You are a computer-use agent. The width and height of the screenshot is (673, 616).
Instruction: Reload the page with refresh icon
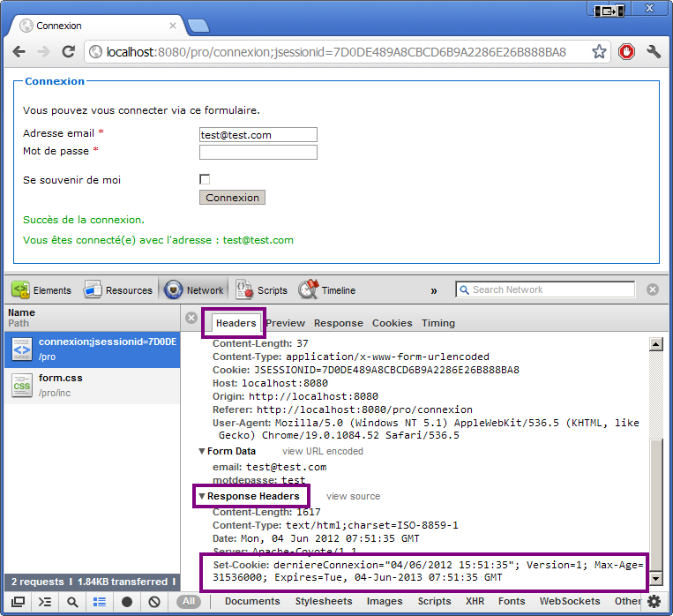(x=68, y=52)
